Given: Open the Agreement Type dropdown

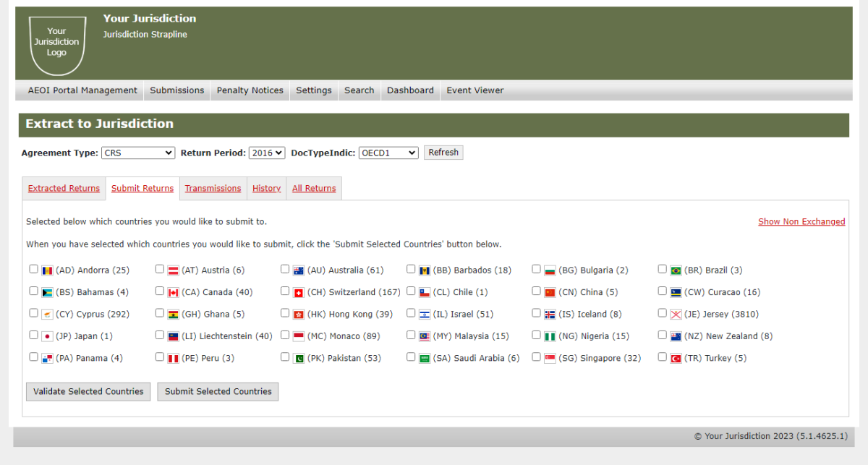Looking at the screenshot, I should [137, 153].
